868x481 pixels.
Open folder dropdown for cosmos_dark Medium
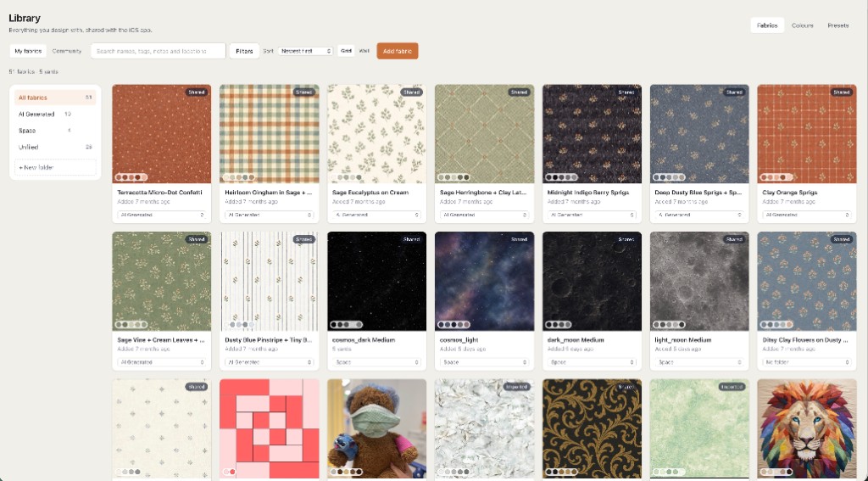[x=377, y=362]
